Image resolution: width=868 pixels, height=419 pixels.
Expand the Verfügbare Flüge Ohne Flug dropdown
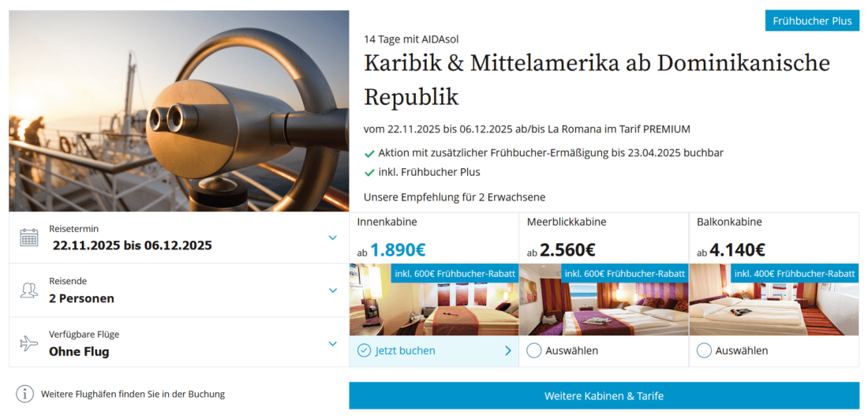tap(332, 343)
